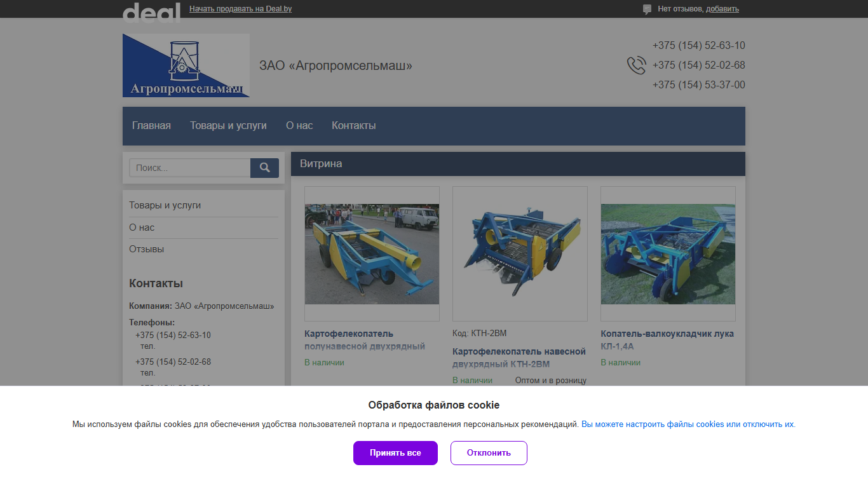Click 'В наличии' under Копатель-валкоукладчик лука
This screenshot has width=868, height=488.
pos(621,363)
